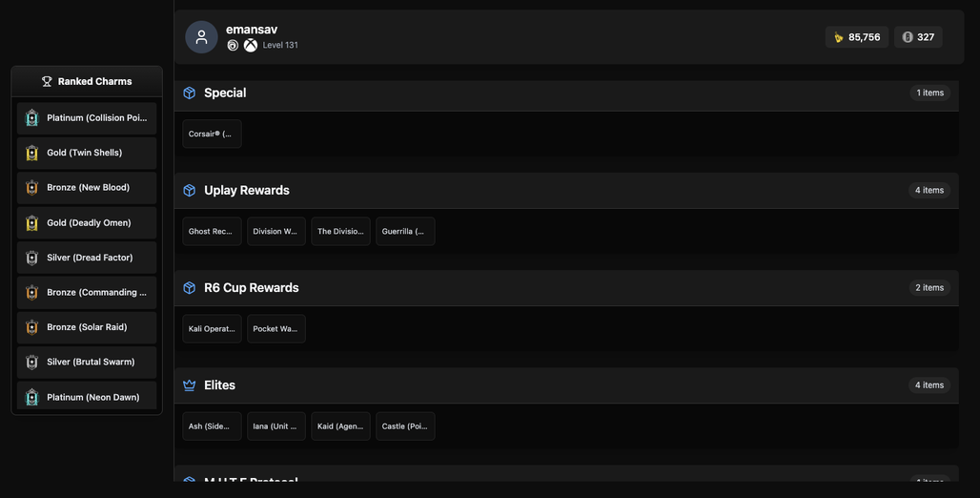The height and width of the screenshot is (498, 980).
Task: Open the Ash (Sidewinder) elite item
Action: tap(212, 426)
